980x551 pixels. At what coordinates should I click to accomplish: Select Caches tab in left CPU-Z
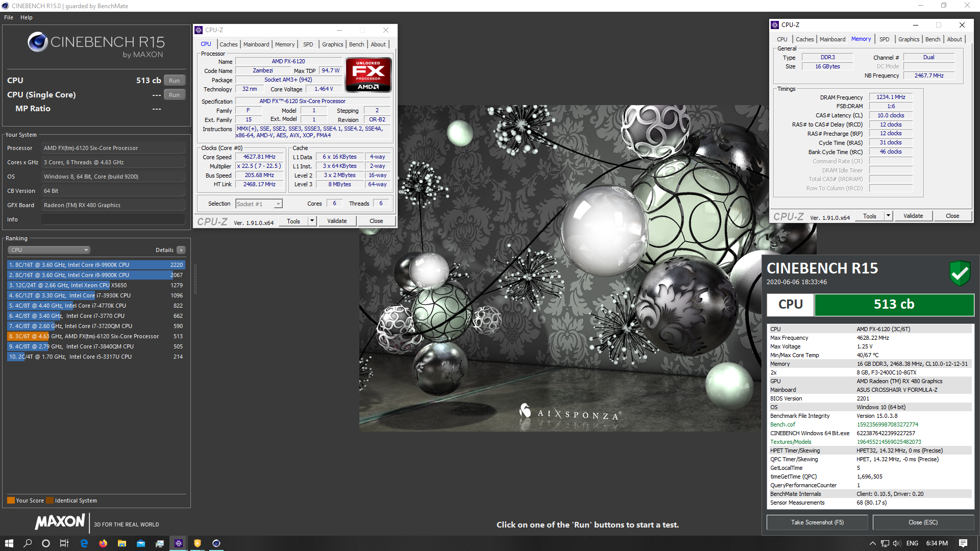point(229,44)
